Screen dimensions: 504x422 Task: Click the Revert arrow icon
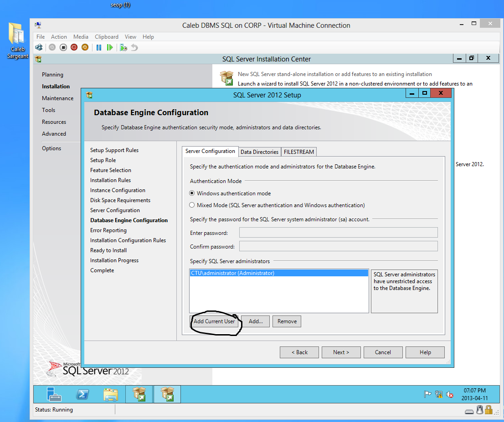(134, 47)
